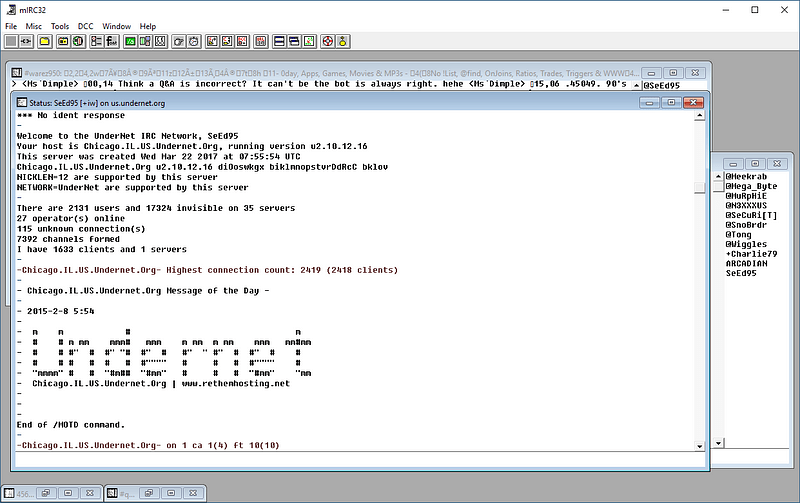
Task: Select nick @Mega_Byte in the nick list
Action: point(751,186)
